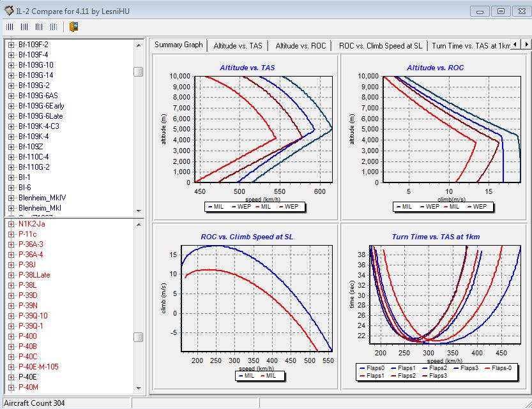532x409 pixels.
Task: Open the ROC vs. Climb Speed at SL tab
Action: (x=380, y=45)
